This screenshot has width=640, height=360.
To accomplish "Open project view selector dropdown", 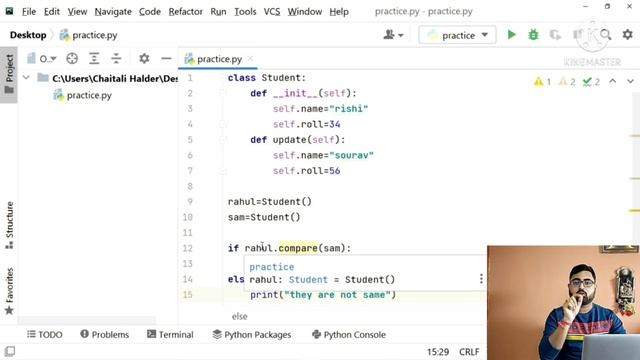I will click(x=42, y=59).
